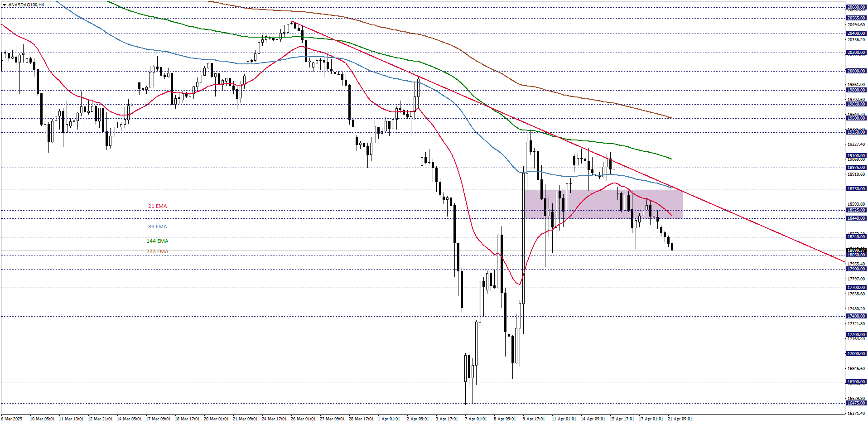Click the 16475.00 price level tag

point(856,403)
